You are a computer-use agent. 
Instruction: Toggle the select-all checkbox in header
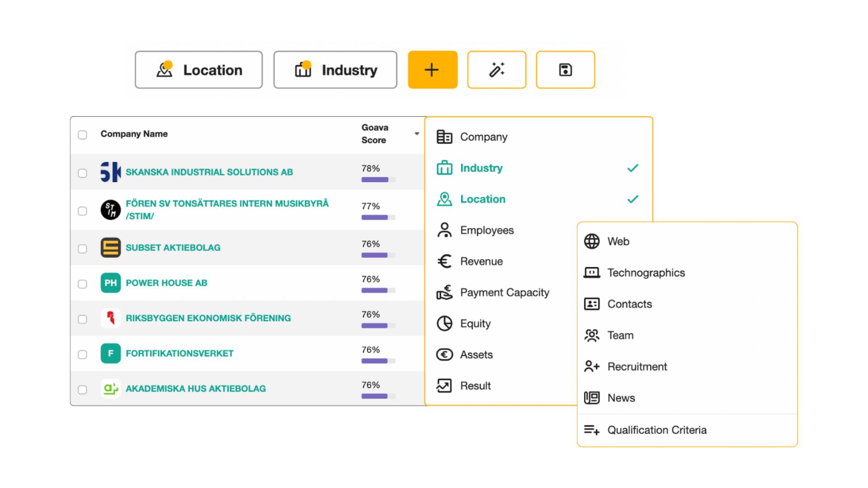[82, 135]
